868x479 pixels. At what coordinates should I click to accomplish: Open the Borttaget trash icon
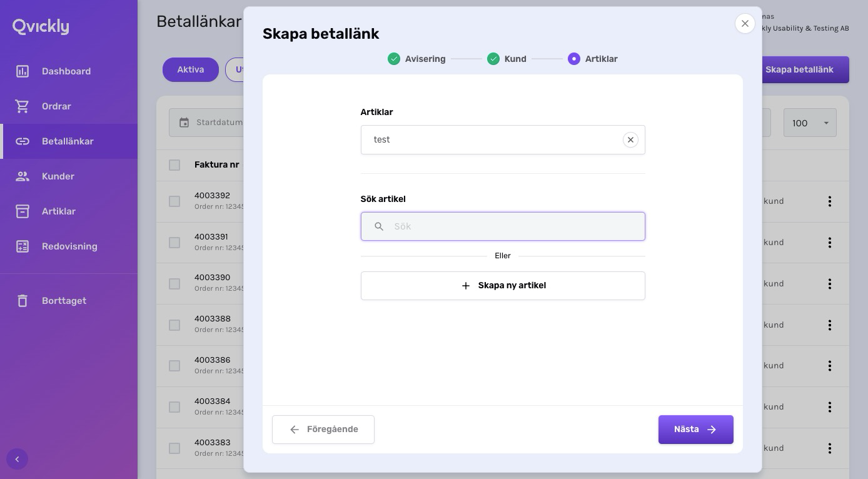23,301
